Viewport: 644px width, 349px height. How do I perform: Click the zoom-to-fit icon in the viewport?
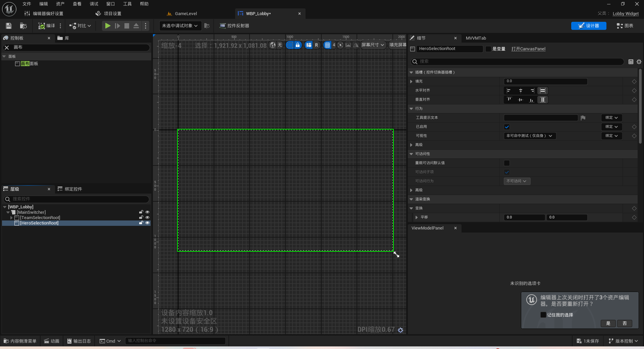click(340, 45)
